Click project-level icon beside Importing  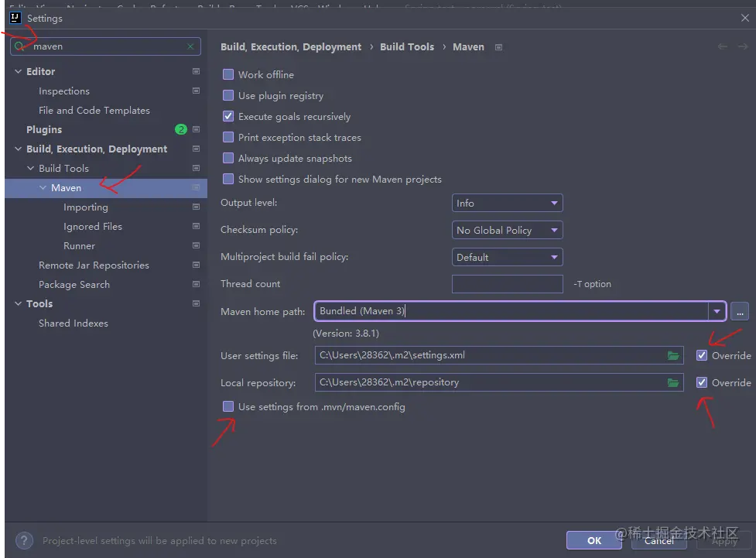[x=197, y=207]
